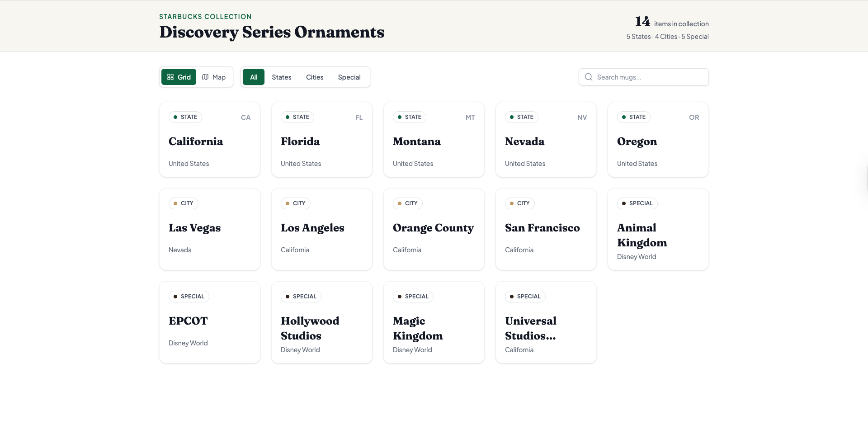Click the SPECIAL badge on Animal Kingdom
The width and height of the screenshot is (868, 434).
tap(637, 203)
